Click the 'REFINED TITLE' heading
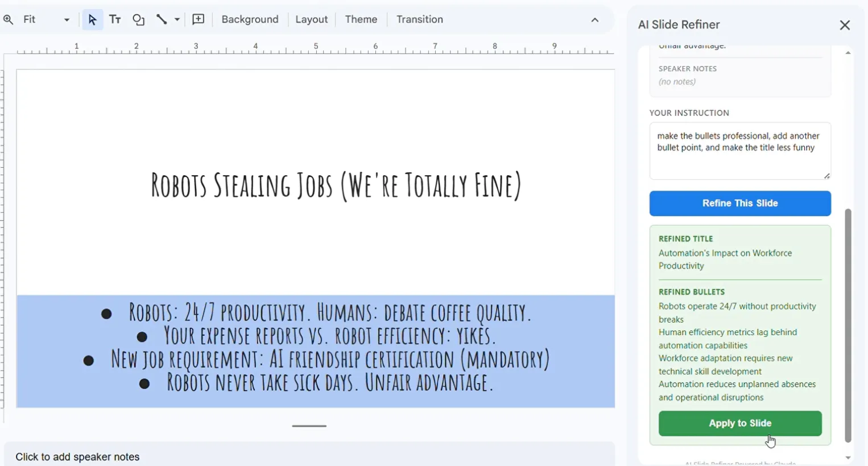This screenshot has height=466, width=868. [x=685, y=239]
